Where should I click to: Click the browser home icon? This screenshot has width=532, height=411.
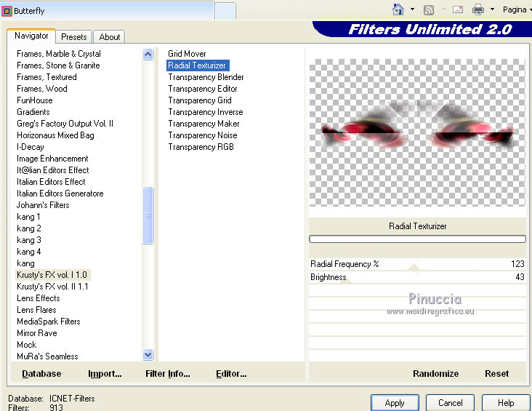coord(398,9)
